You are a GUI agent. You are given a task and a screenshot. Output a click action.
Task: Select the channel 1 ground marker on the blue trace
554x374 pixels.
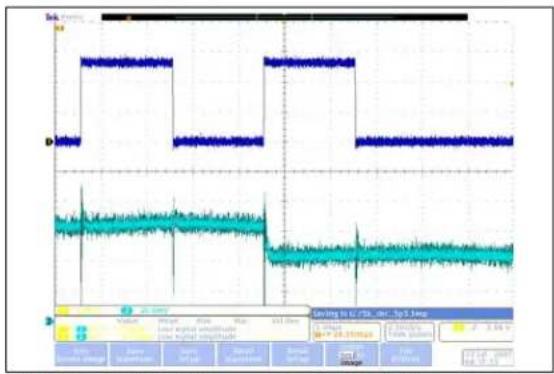point(49,142)
